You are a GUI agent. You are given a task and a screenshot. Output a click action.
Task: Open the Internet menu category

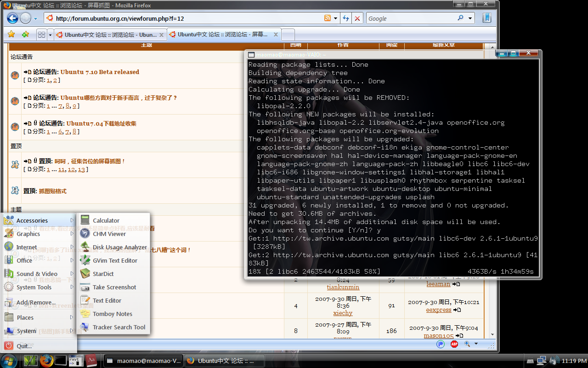click(x=39, y=247)
